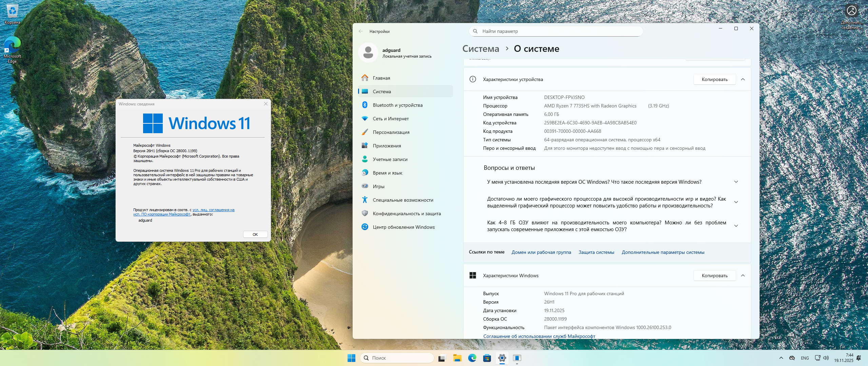868x366 pixels.
Task: Collapse Характеристики Windows section
Action: click(743, 276)
